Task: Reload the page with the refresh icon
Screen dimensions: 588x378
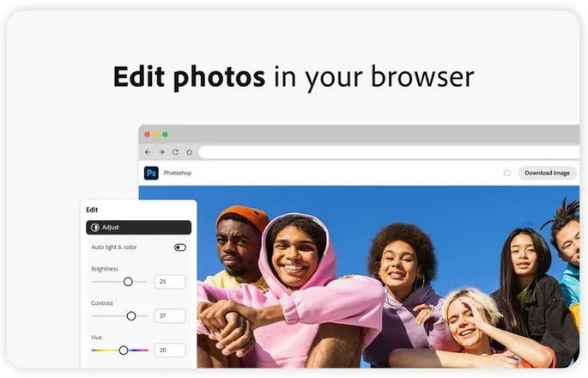Action: tap(175, 152)
